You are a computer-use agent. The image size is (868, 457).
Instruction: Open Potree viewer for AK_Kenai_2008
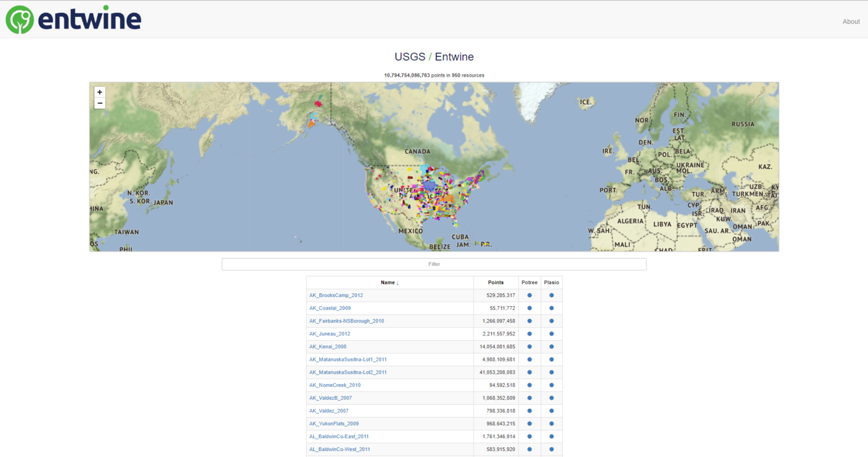[530, 346]
